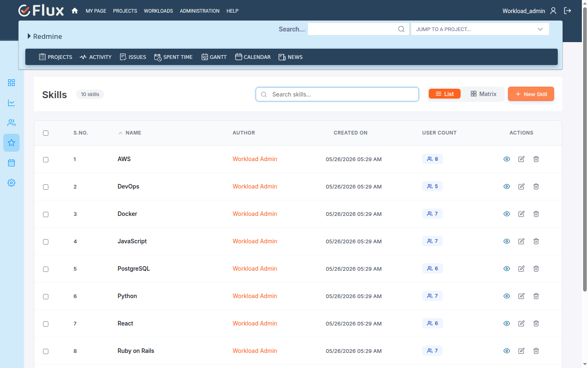
Task: Click the home icon in top navigation
Action: (75, 11)
